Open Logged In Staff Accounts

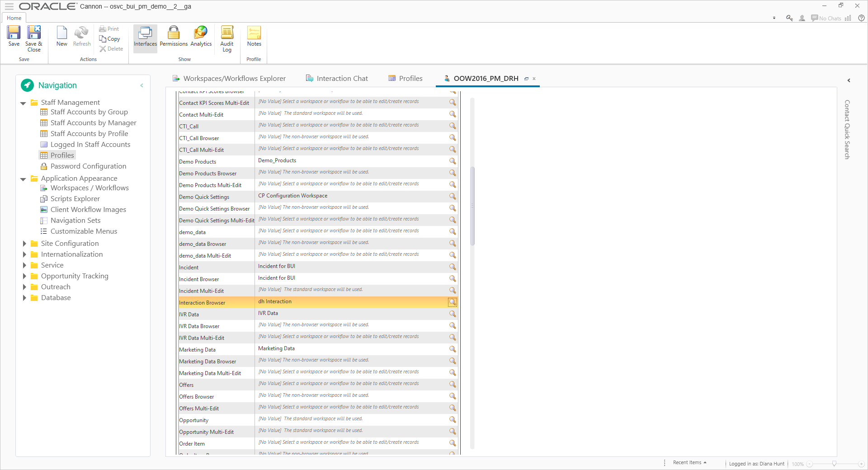pyautogui.click(x=85, y=145)
